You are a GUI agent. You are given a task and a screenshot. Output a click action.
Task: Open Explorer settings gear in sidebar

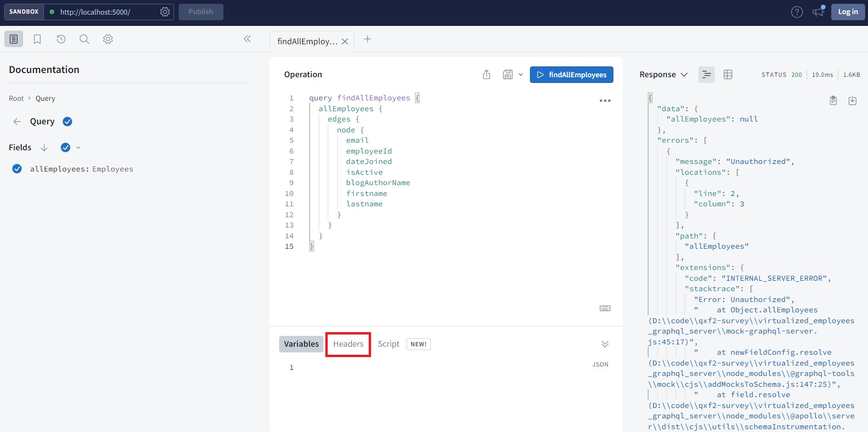(108, 39)
